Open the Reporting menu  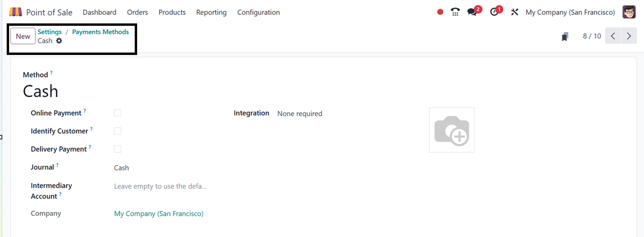(x=211, y=12)
